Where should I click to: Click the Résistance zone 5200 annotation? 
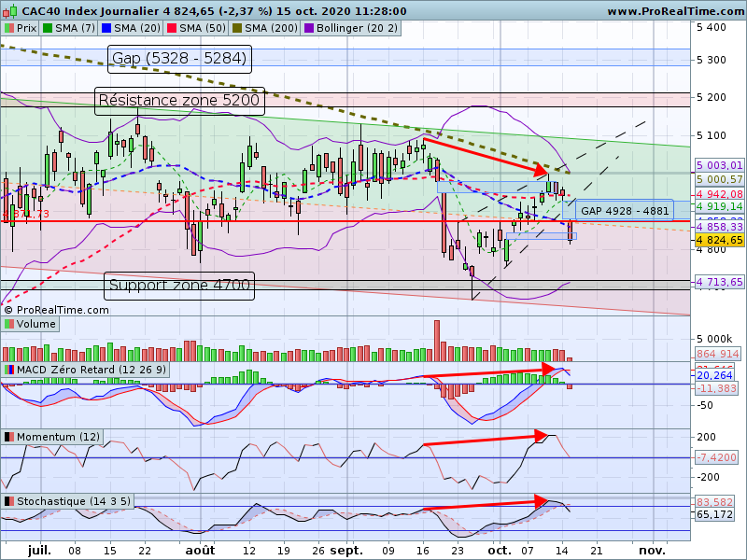tap(179, 101)
